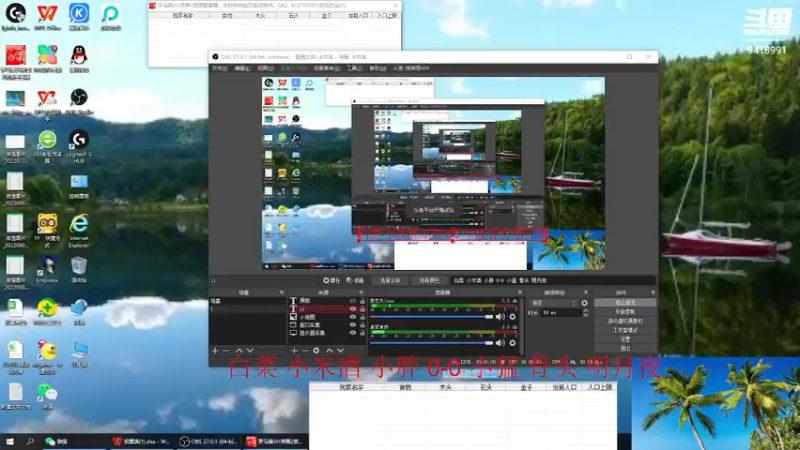Image resolution: width=800 pixels, height=450 pixels.
Task: Open WeChat desktop shortcut icon
Action: pyautogui.click(x=47, y=396)
